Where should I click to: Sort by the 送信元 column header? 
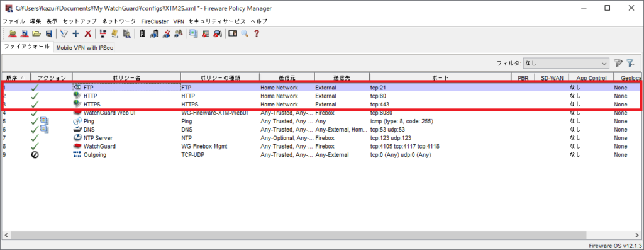coord(287,77)
